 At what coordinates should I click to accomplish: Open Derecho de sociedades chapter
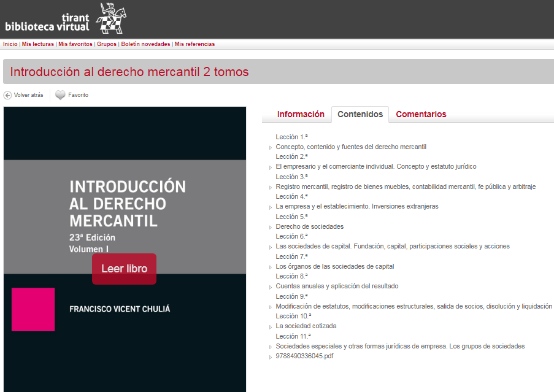point(309,227)
